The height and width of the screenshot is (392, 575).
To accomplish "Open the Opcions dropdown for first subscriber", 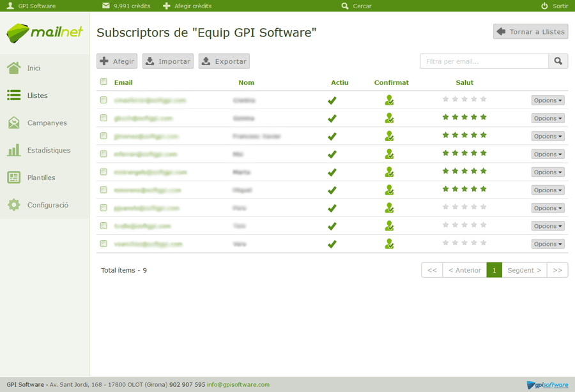I will [x=548, y=100].
